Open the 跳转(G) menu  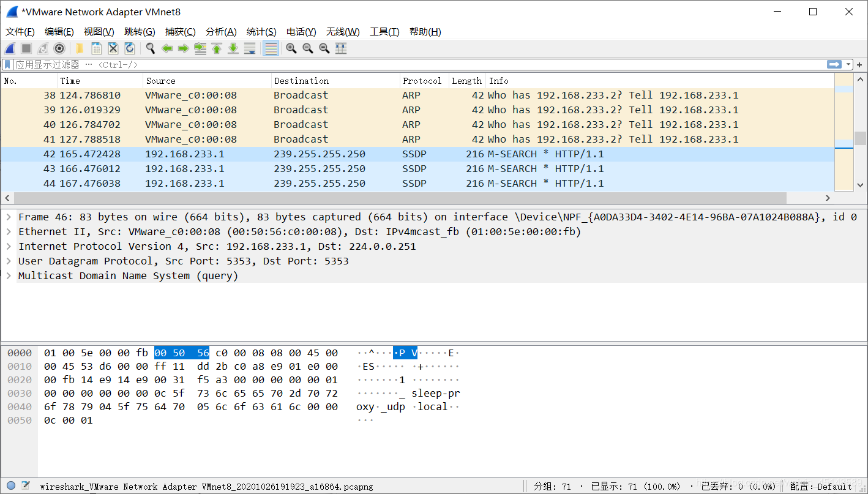coord(140,32)
